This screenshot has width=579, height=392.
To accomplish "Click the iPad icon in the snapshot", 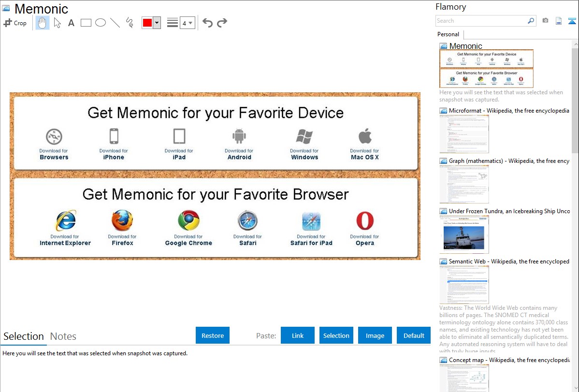I will click(x=179, y=136).
